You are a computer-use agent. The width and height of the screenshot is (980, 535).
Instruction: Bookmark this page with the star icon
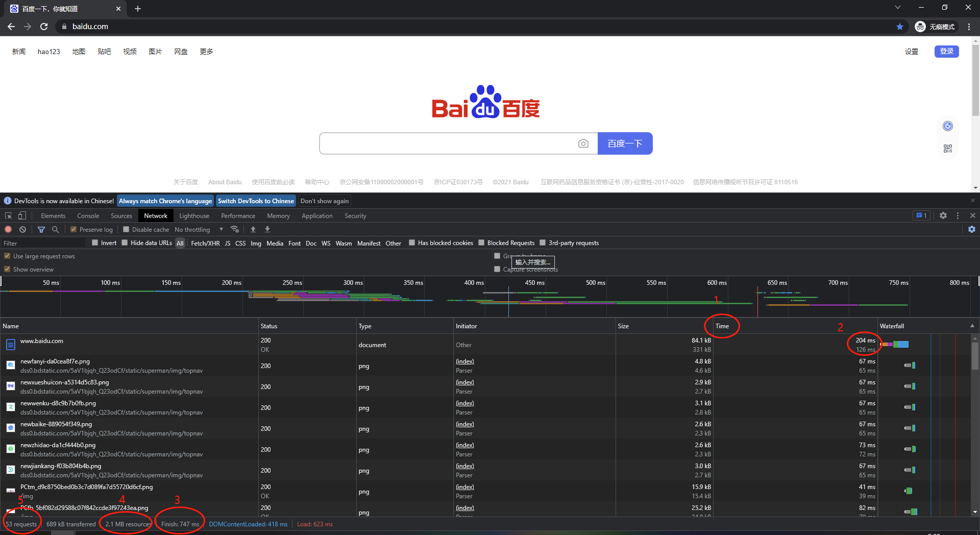pyautogui.click(x=900, y=27)
